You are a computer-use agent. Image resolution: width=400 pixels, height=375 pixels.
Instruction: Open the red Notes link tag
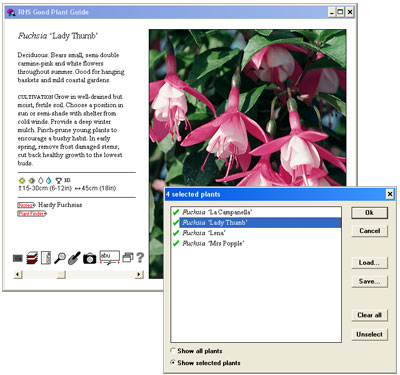coord(26,205)
